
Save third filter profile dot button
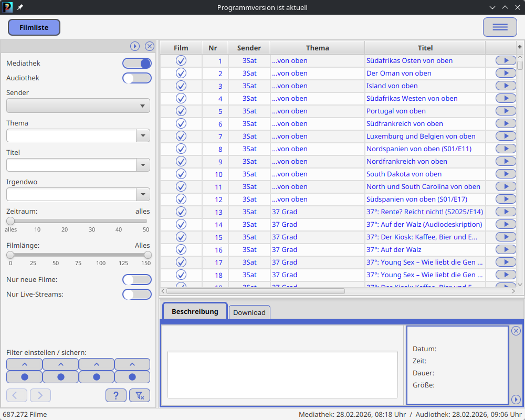(97, 377)
